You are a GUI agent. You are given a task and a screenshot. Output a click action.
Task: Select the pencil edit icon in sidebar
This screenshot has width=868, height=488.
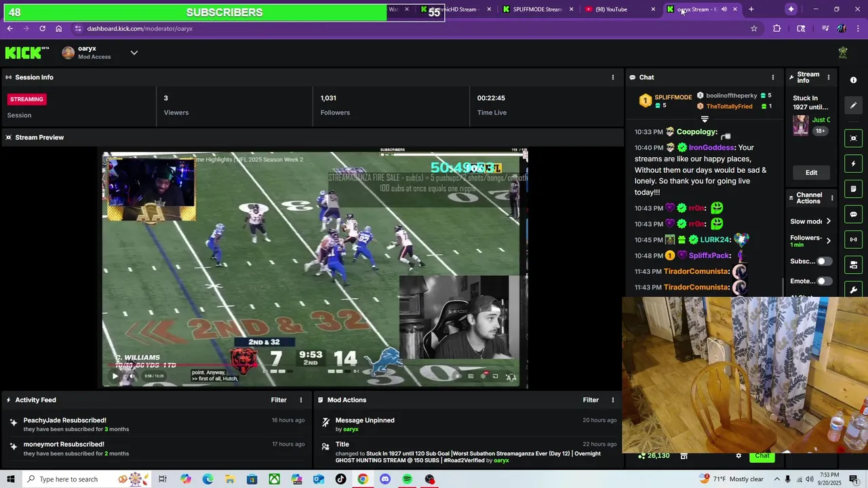(853, 105)
